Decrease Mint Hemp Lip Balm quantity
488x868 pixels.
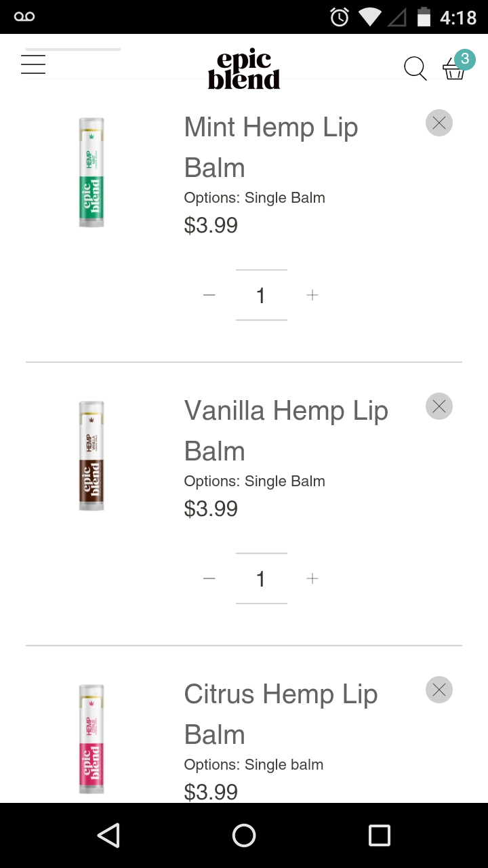click(x=209, y=295)
